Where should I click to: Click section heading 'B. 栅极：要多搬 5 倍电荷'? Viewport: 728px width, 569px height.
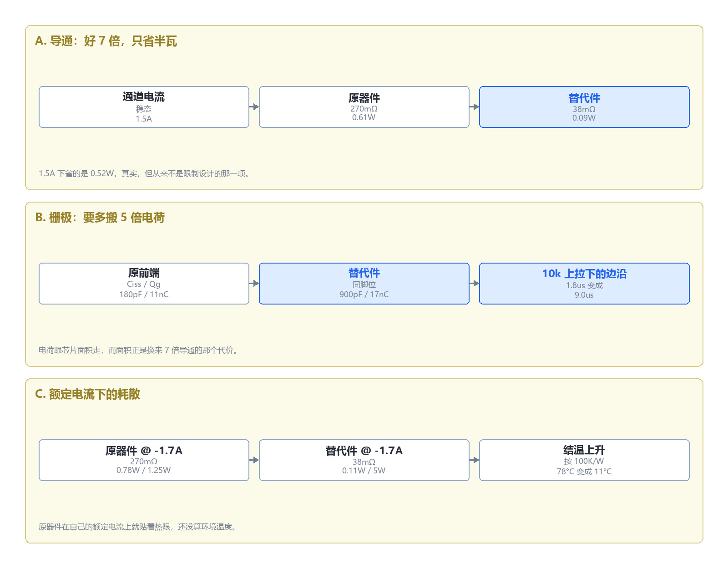tap(100, 218)
